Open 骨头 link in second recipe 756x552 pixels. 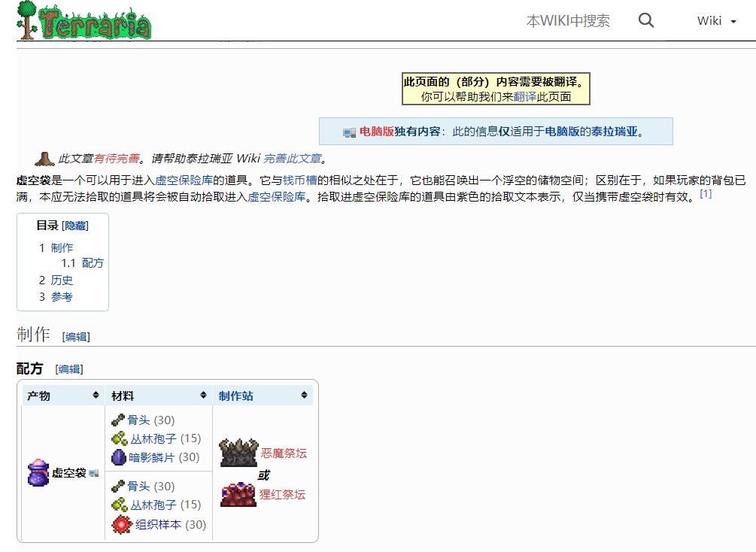click(x=139, y=487)
